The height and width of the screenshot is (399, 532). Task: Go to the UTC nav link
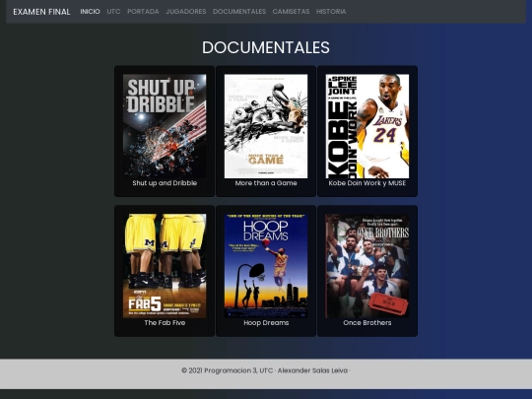113,12
